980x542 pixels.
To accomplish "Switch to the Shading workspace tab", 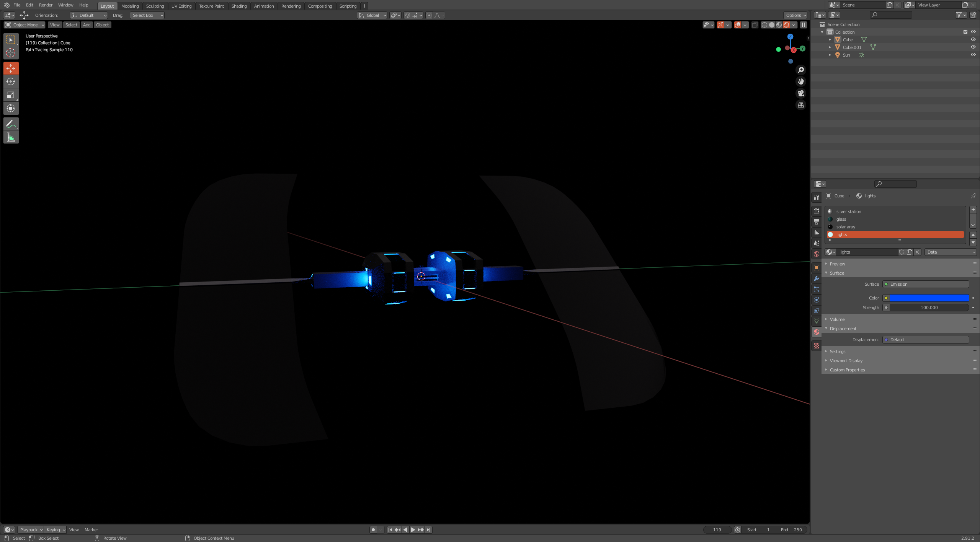I will (x=239, y=6).
